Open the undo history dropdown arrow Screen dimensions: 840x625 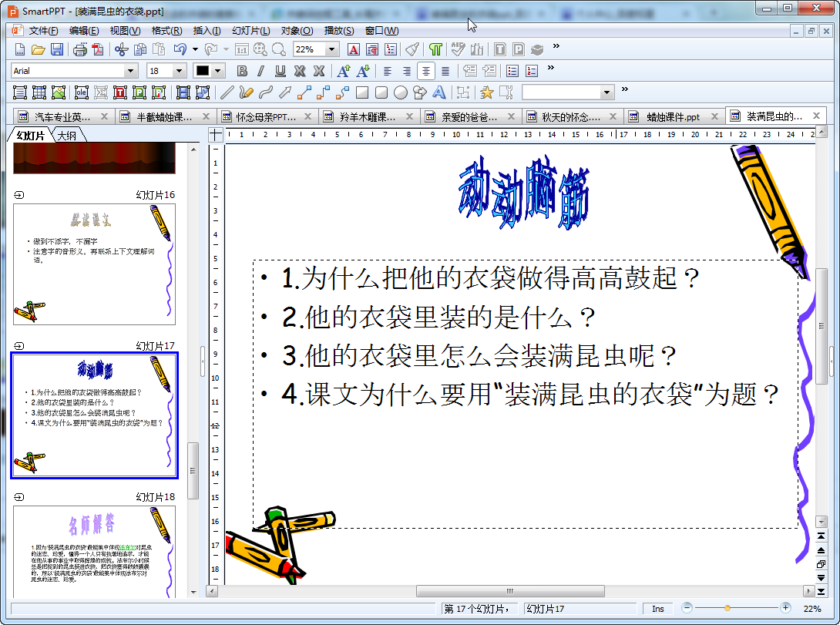(x=195, y=50)
